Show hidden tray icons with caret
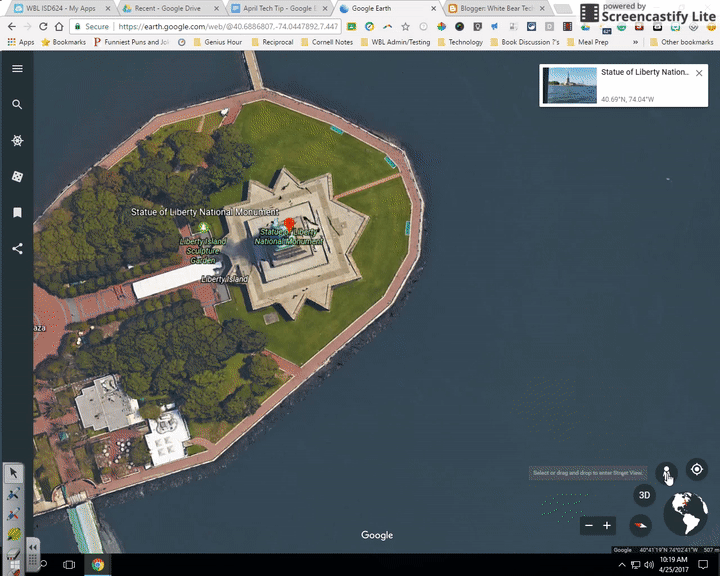Screen dimensions: 720x576 [x=622, y=565]
